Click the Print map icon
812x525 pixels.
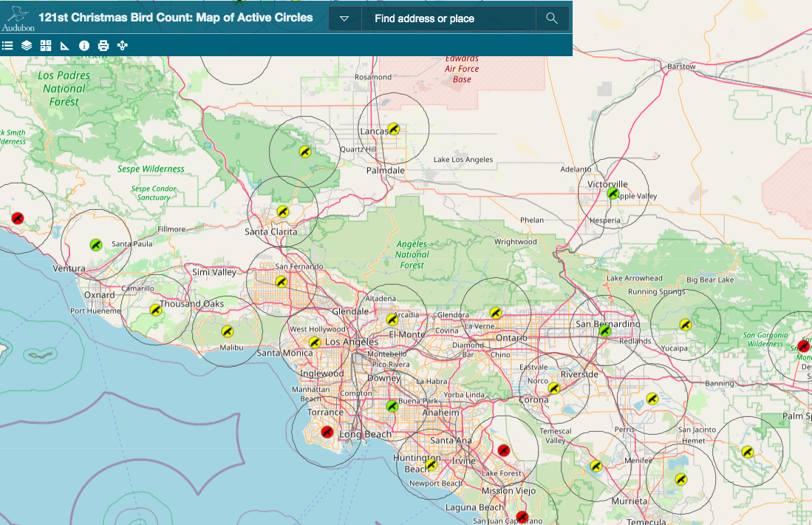click(103, 46)
